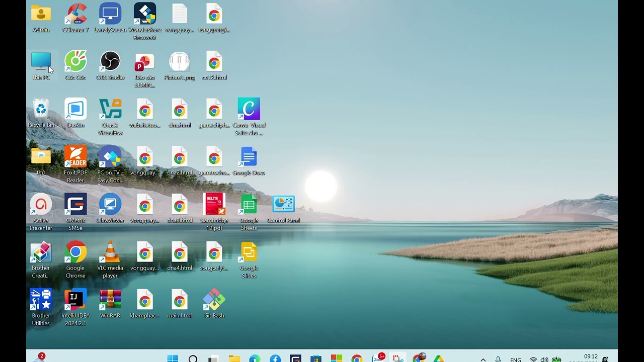This screenshot has height=362, width=644.
Task: Select the tongquatgi... Chrome file
Action: click(214, 18)
